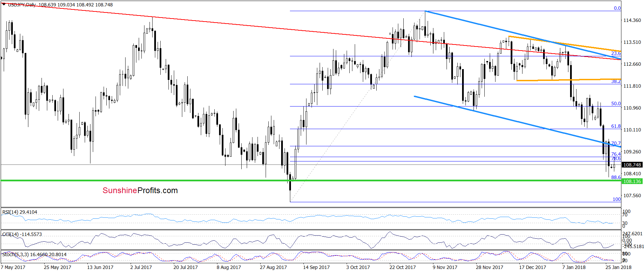This screenshot has height=272, width=644.
Task: Open the chart menu triangle beside USDJPY,Daily
Action: [x=4, y=4]
